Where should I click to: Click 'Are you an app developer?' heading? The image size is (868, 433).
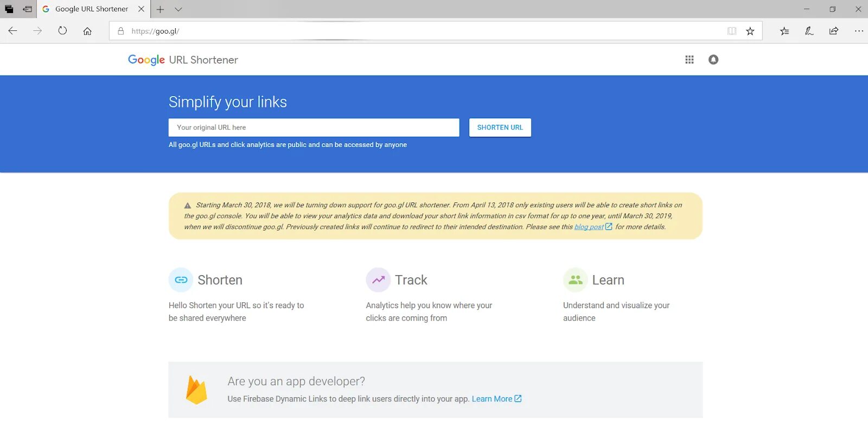296,381
